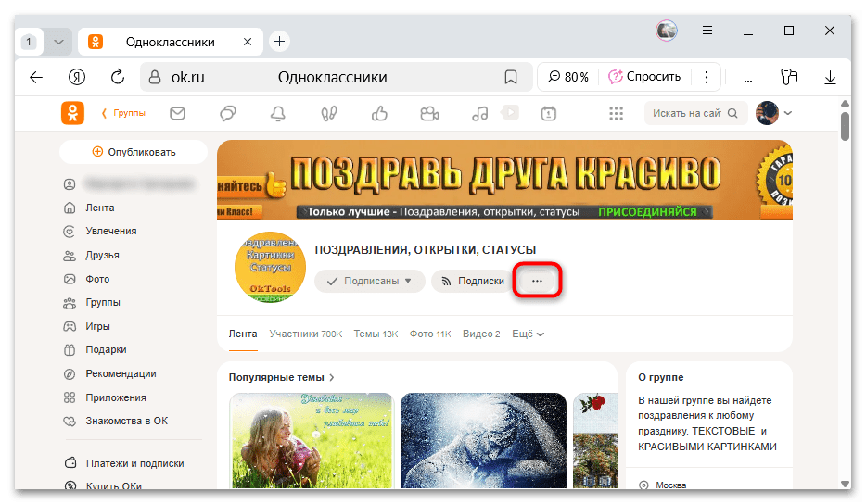866x504 pixels.
Task: Open a new browser tab with plus
Action: tap(279, 42)
